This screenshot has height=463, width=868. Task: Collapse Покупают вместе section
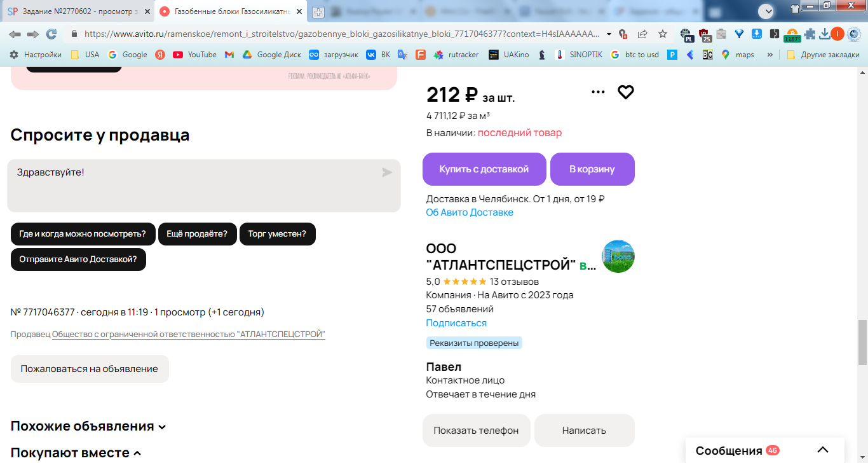point(76,453)
